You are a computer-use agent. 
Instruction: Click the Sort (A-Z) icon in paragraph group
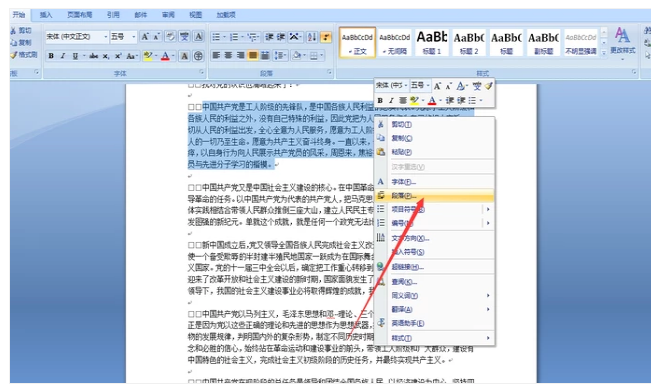tap(312, 37)
